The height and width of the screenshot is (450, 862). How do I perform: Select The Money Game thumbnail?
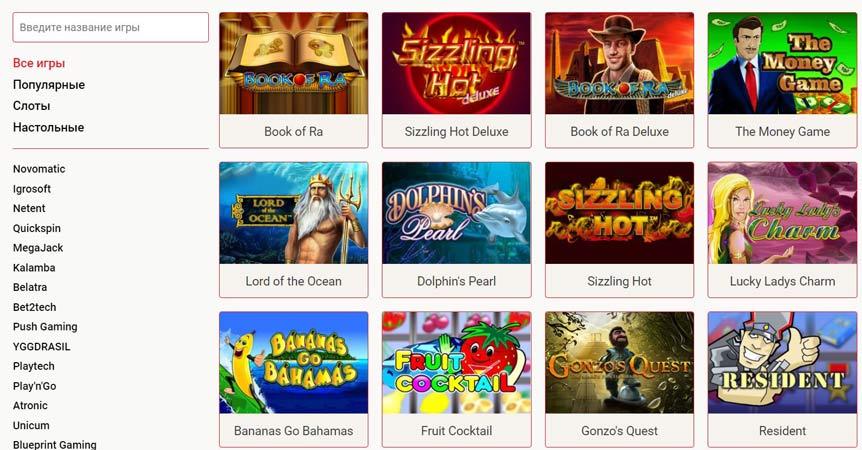coord(782,63)
